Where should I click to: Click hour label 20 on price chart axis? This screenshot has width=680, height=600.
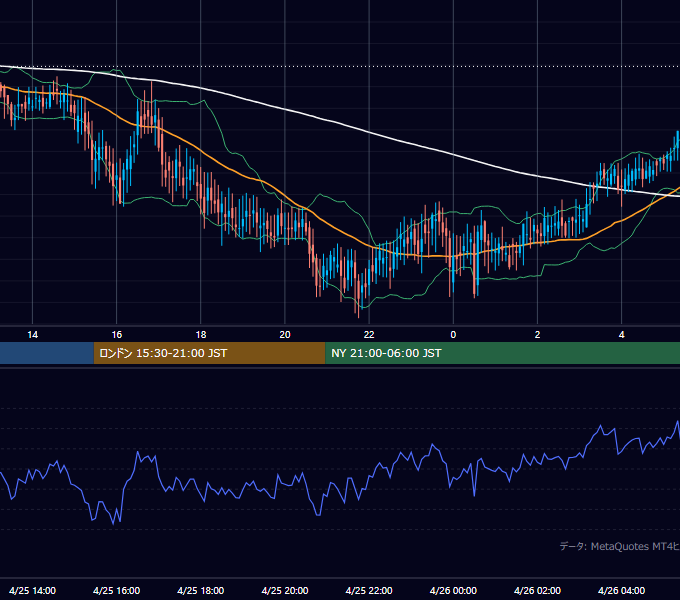285,335
